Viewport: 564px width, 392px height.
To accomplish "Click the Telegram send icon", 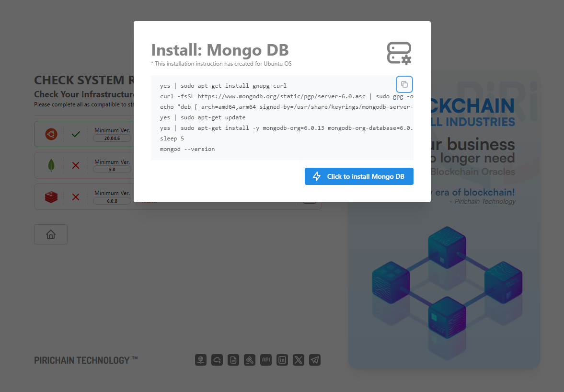I will pos(314,360).
